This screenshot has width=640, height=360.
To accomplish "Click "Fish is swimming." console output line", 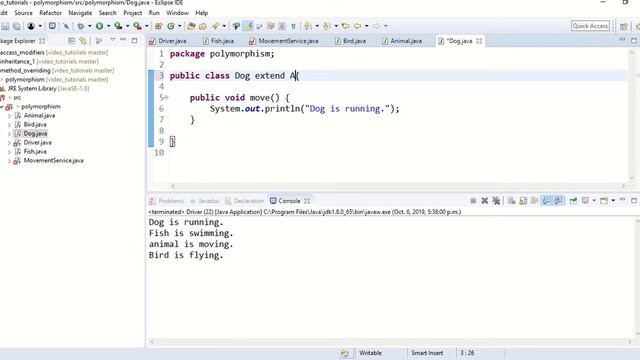I will pyautogui.click(x=191, y=233).
